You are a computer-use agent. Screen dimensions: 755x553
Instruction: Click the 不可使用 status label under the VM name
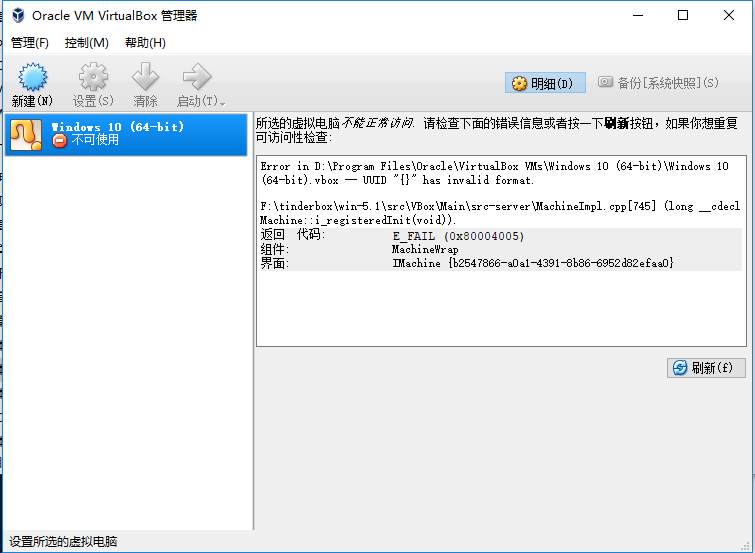[95, 140]
